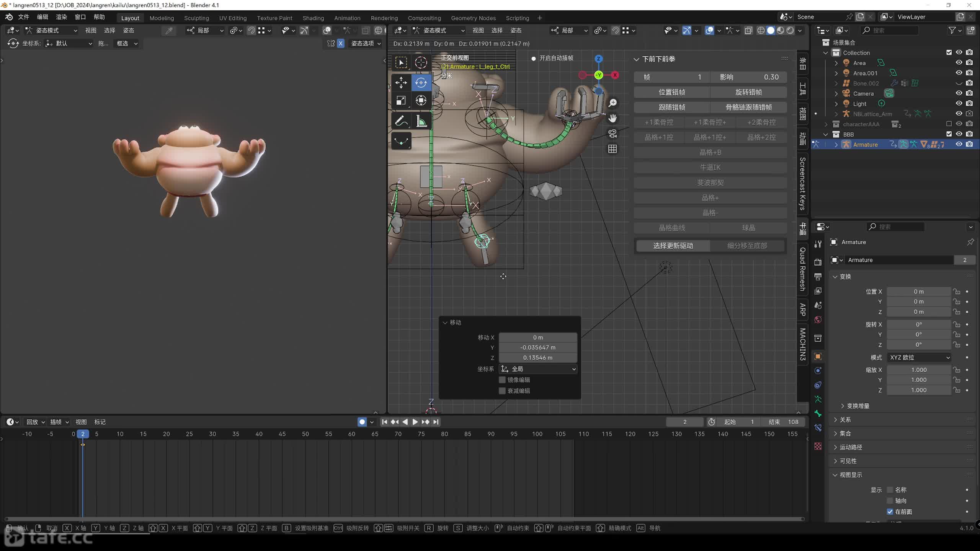
Task: Click the 位置错帧 button
Action: click(672, 92)
